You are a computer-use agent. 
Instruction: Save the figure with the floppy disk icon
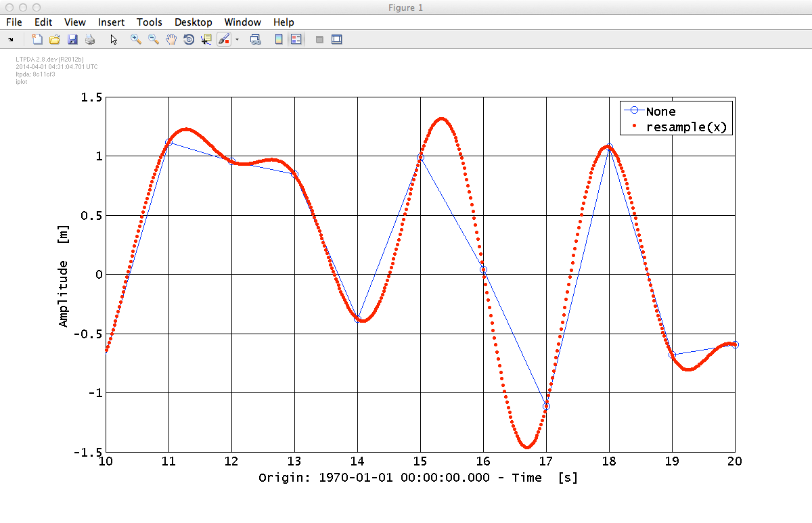click(x=72, y=40)
